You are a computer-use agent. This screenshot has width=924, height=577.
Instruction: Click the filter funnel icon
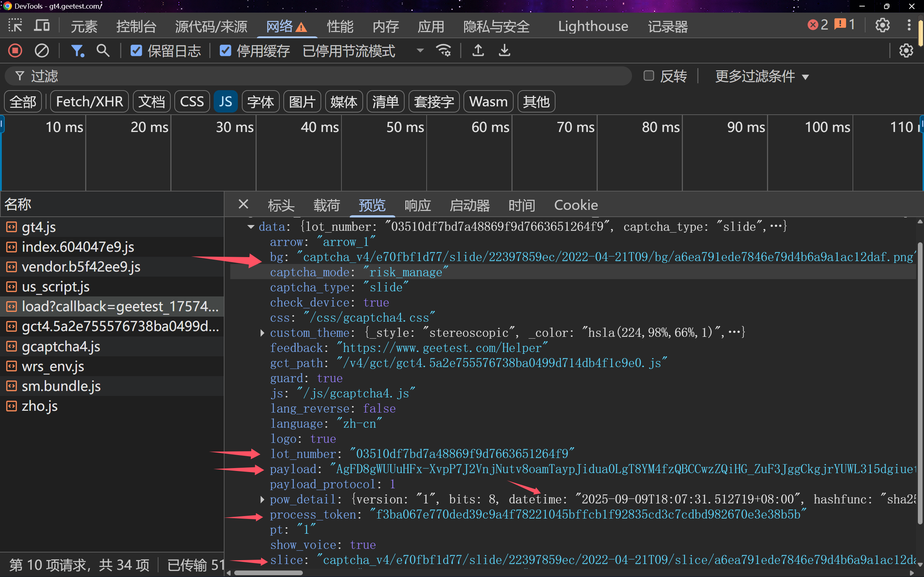(78, 50)
